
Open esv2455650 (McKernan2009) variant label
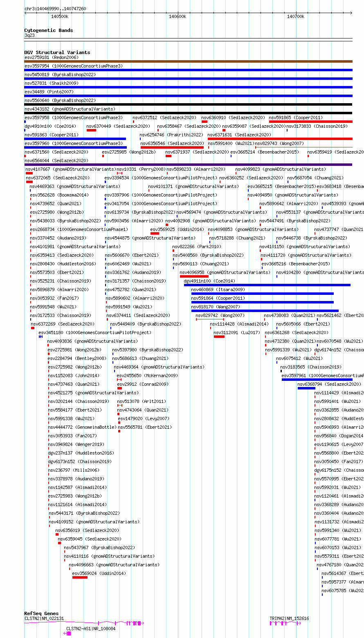click(x=147, y=376)
